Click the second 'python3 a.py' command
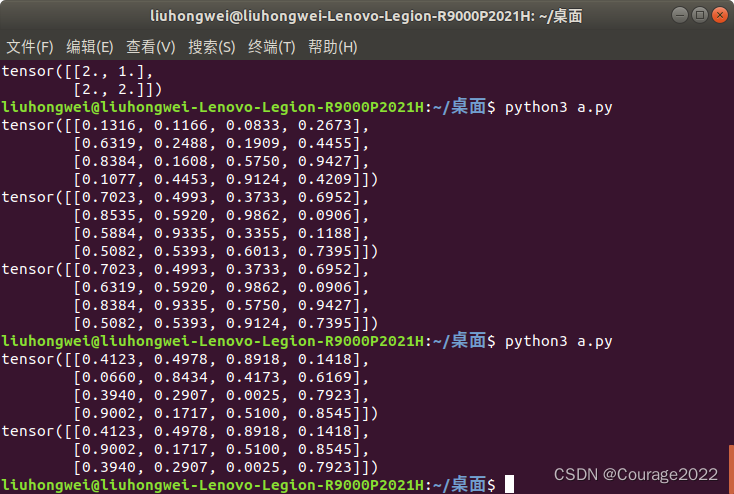Image resolution: width=734 pixels, height=494 pixels. point(558,341)
